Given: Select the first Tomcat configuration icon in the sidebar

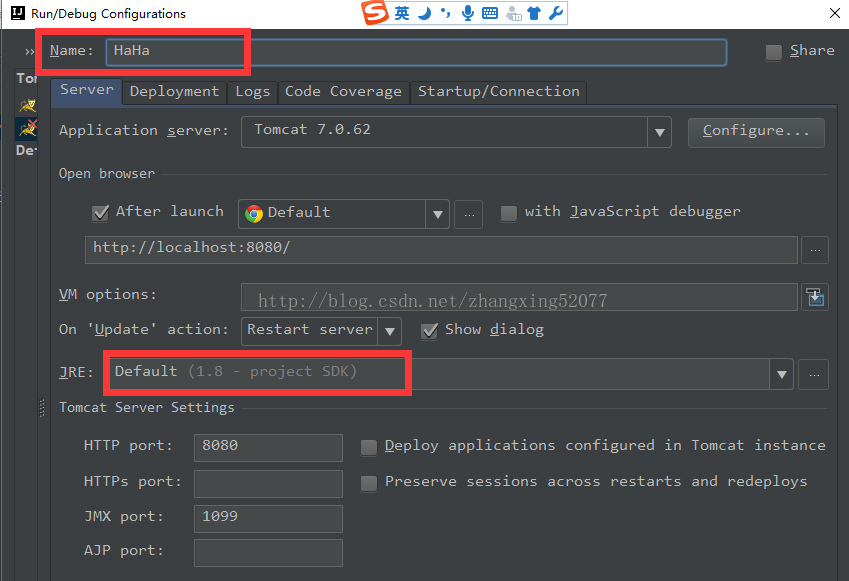Looking at the screenshot, I should [27, 105].
